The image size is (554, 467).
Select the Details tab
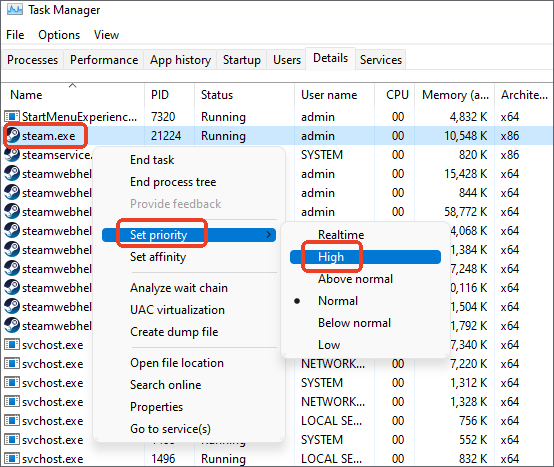[330, 58]
